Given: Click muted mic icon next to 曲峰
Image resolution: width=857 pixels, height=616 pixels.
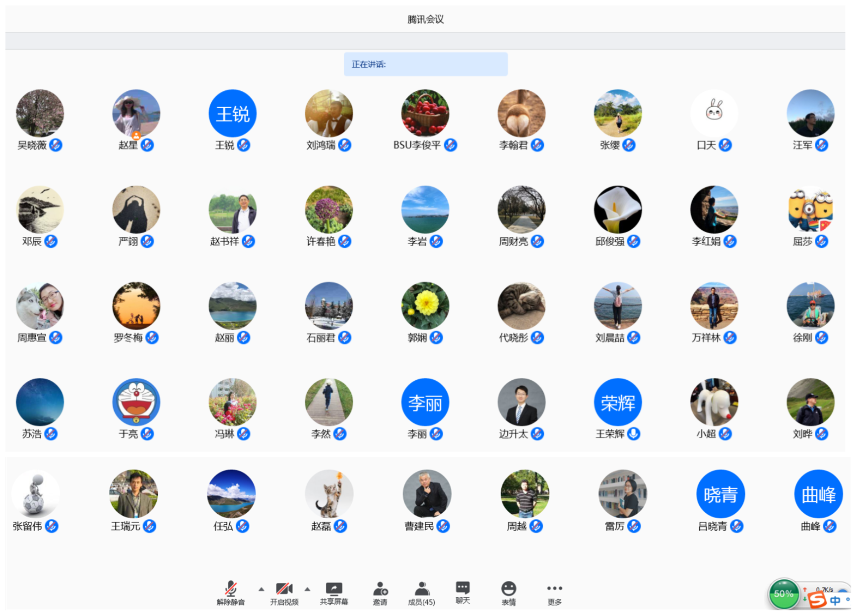Looking at the screenshot, I should [830, 526].
